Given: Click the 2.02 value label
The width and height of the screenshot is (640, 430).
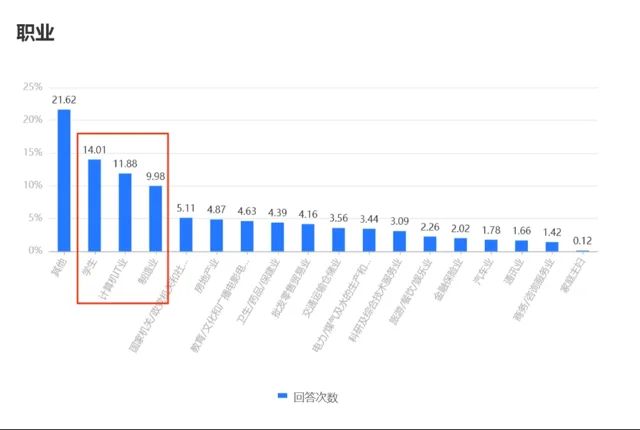Looking at the screenshot, I should pyautogui.click(x=460, y=229).
